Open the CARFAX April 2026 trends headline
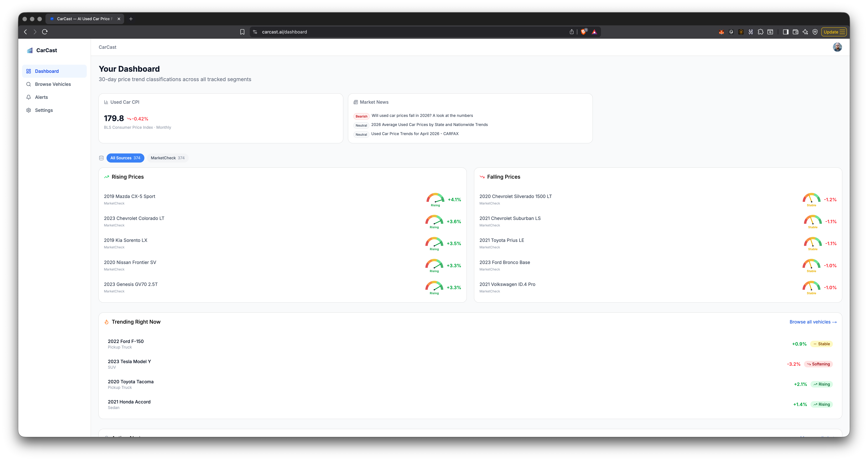The height and width of the screenshot is (461, 868). tap(415, 134)
